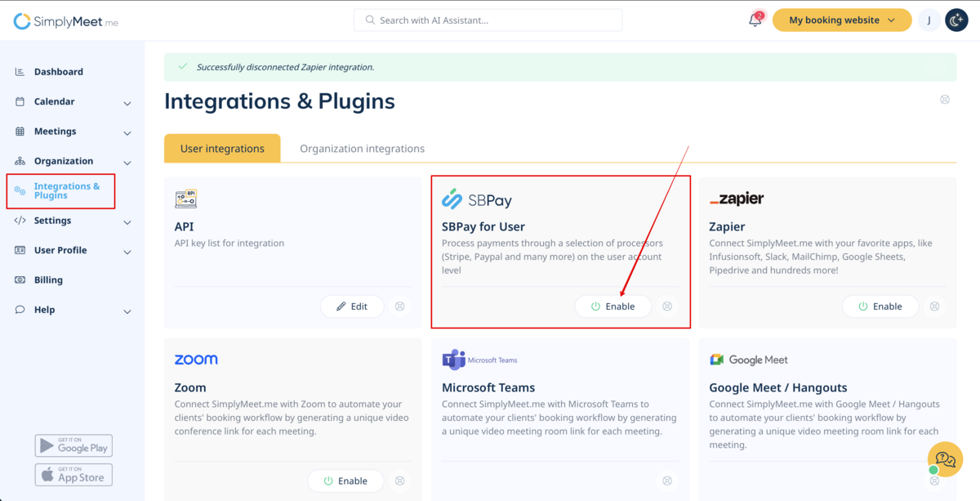Switch to User integrations tab
Viewport: 980px width, 501px height.
pos(222,149)
